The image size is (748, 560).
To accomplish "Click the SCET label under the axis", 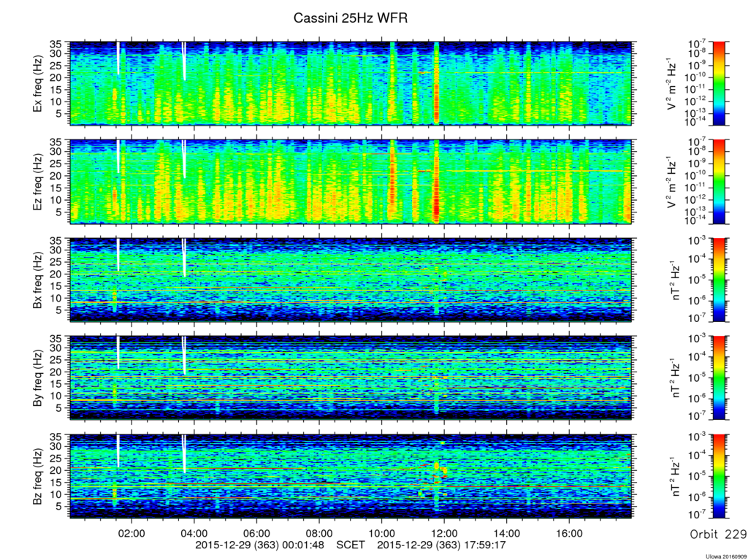I will click(x=351, y=545).
